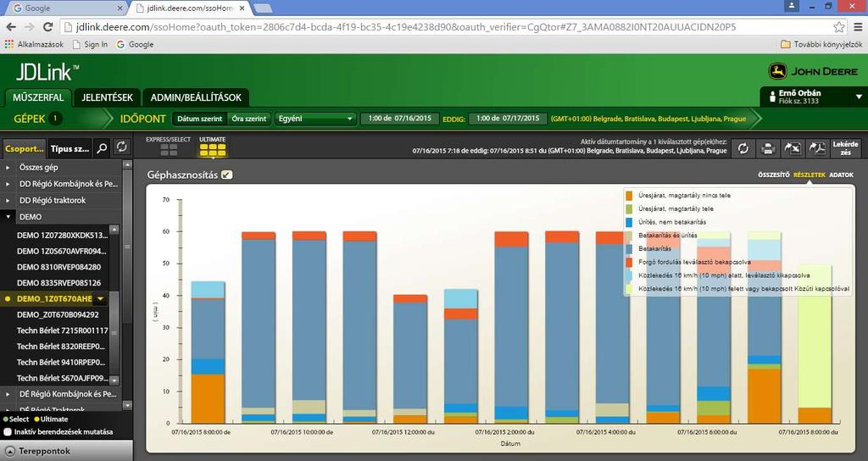This screenshot has width=868, height=461.
Task: Switch to the RÉSZLETEK view
Action: [809, 175]
